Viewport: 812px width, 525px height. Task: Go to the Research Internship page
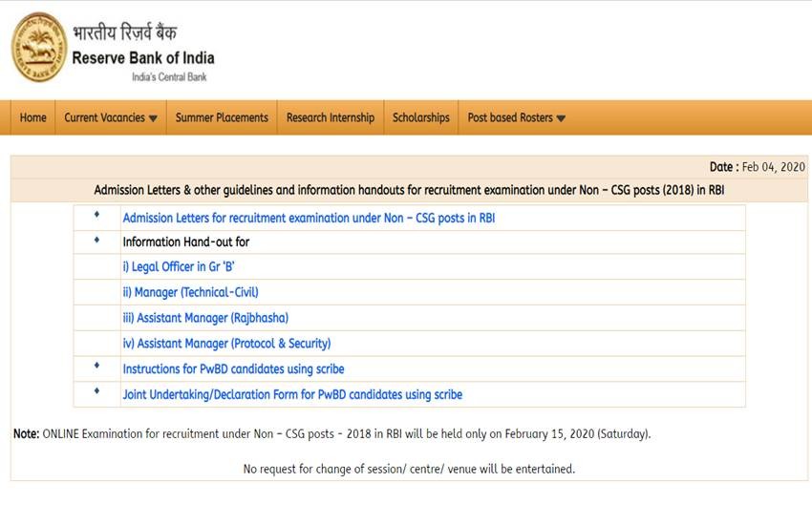click(330, 117)
